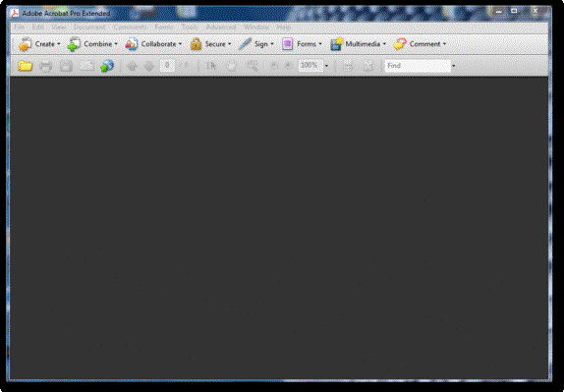Open the Comment task button
Image resolution: width=564 pixels, height=392 pixels.
420,44
